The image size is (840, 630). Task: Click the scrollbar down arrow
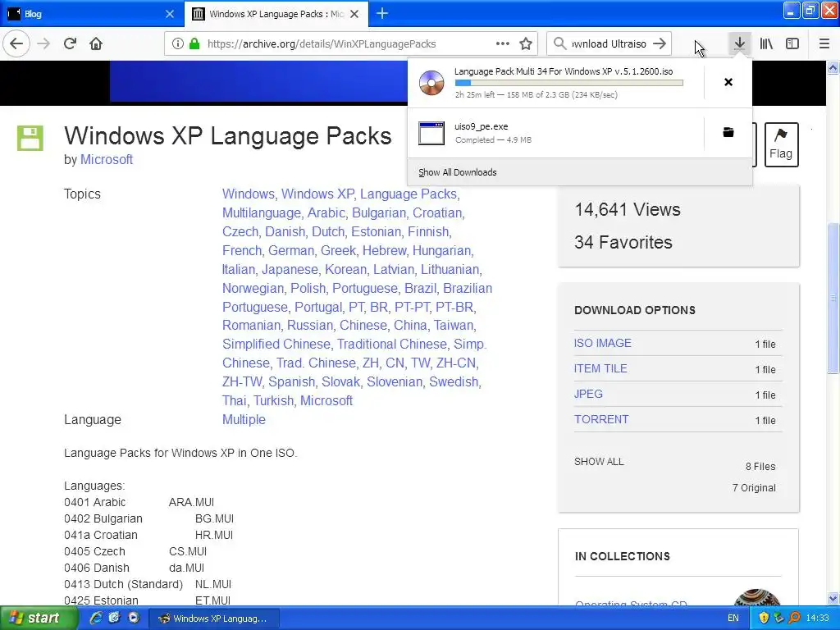(833, 598)
